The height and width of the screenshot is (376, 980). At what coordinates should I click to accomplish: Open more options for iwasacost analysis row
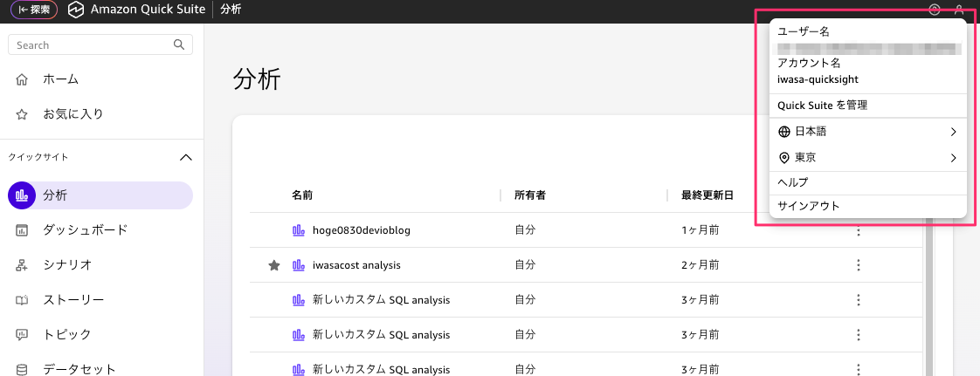(x=859, y=265)
